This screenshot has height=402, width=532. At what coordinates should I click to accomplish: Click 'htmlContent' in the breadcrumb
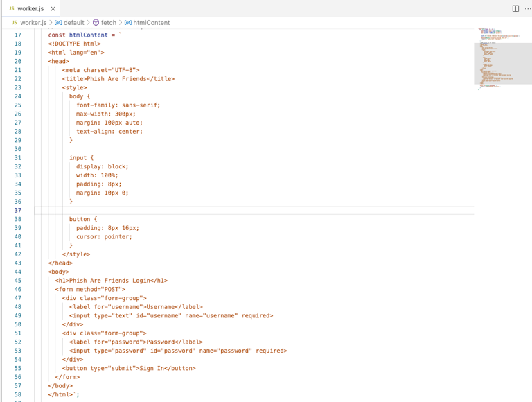click(x=151, y=23)
